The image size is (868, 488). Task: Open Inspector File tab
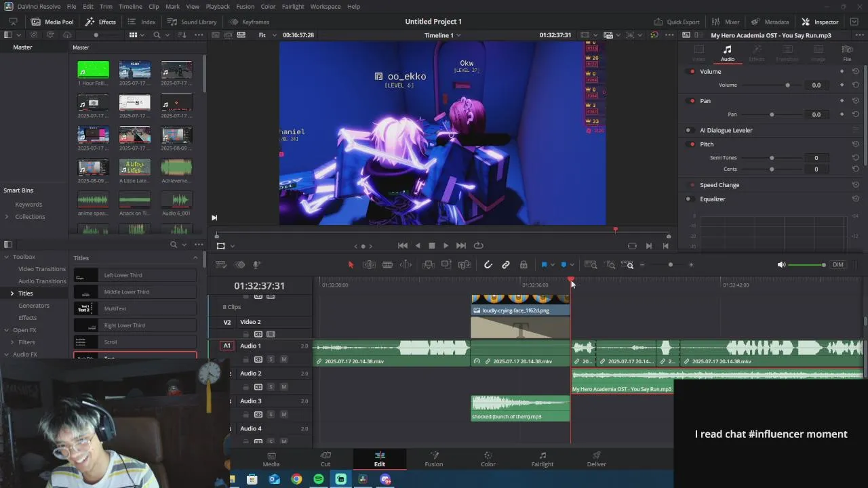point(847,53)
